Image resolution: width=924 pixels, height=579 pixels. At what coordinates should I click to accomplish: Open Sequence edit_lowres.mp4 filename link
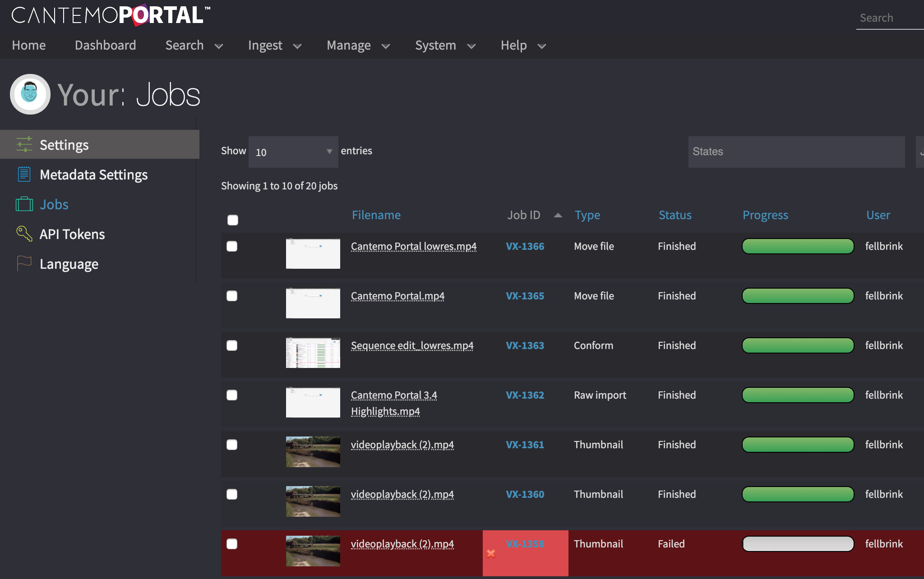412,345
